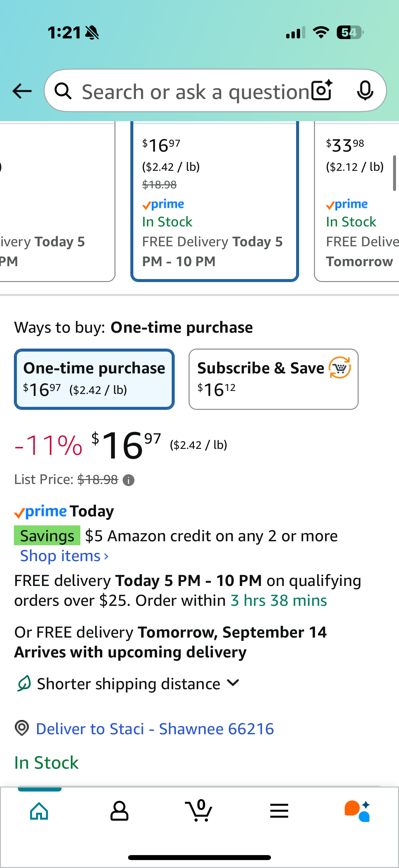This screenshot has height=868, width=399.
Task: Open camera lens search icon
Action: tap(322, 90)
